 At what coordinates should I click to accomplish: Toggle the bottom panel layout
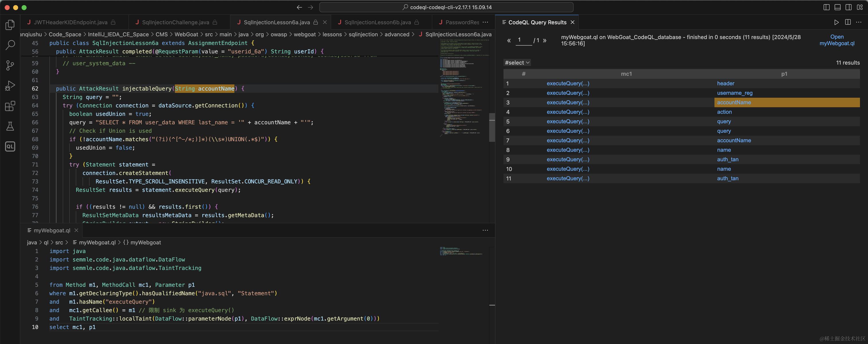(x=837, y=7)
